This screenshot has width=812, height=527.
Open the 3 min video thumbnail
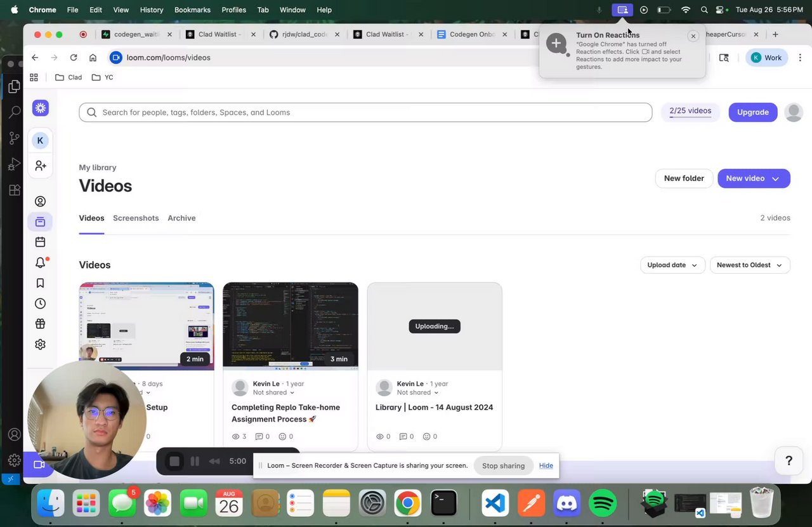[x=291, y=326]
